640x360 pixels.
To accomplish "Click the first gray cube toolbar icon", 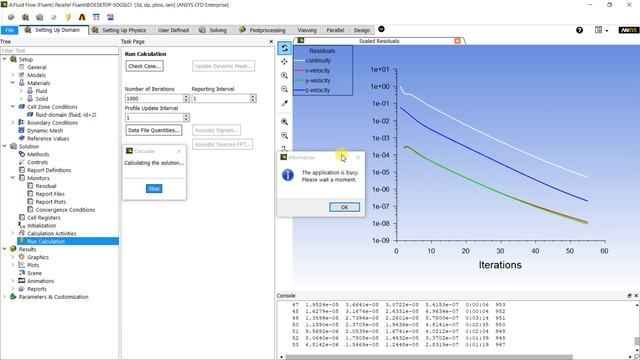I will coord(11,17).
